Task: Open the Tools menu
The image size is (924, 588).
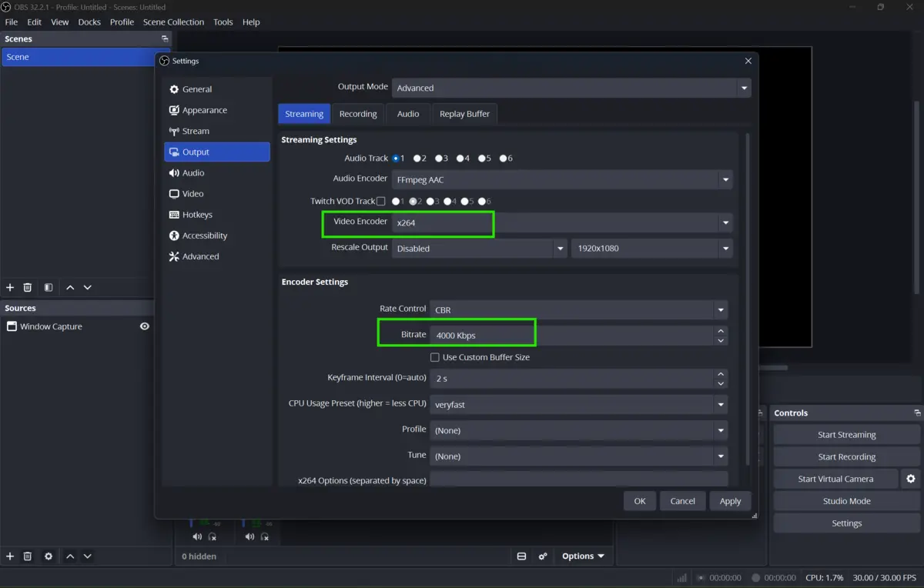Action: point(223,22)
